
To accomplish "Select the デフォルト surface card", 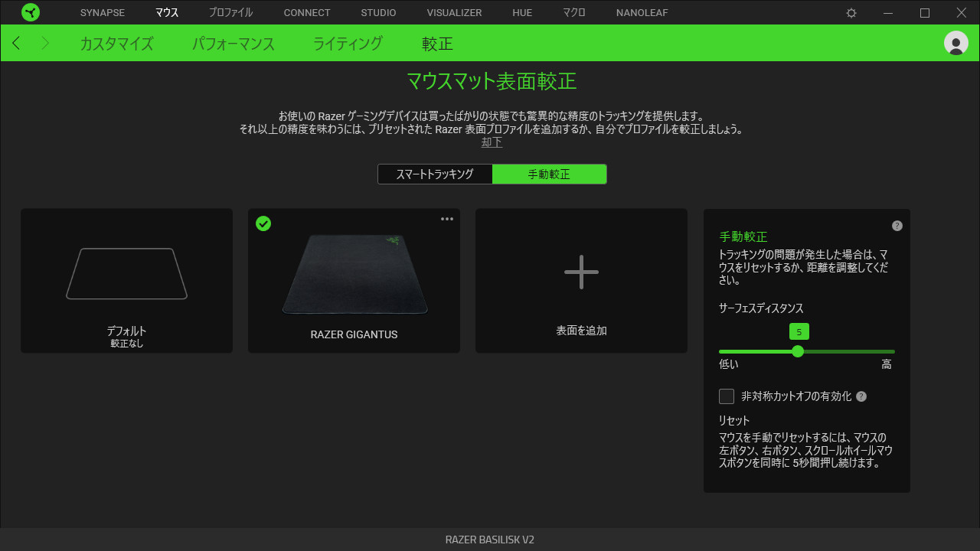I will 126,281.
